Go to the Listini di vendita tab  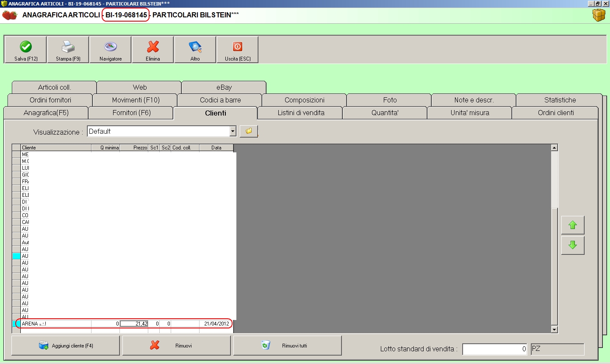coord(301,113)
